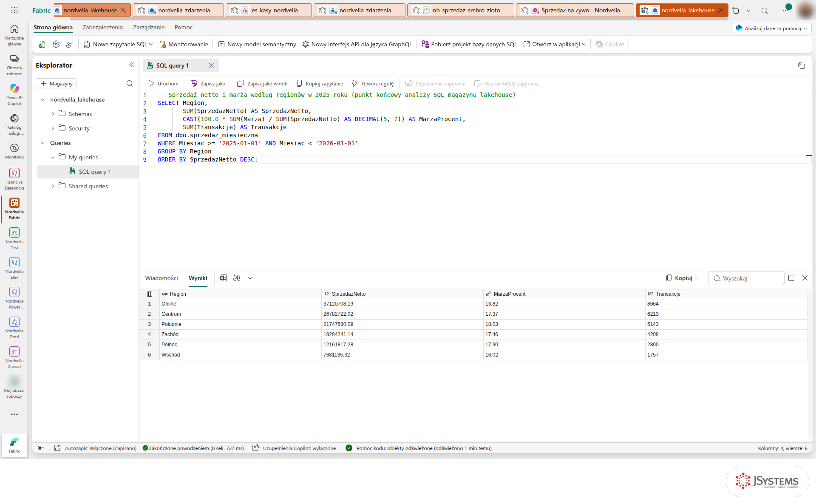Switch to the es_kasy_nordvella tab
This screenshot has width=816, height=504.
click(269, 10)
